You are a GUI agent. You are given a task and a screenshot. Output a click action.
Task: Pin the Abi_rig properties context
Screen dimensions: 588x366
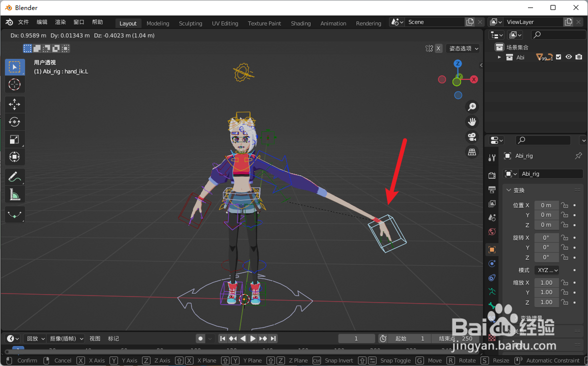[578, 155]
